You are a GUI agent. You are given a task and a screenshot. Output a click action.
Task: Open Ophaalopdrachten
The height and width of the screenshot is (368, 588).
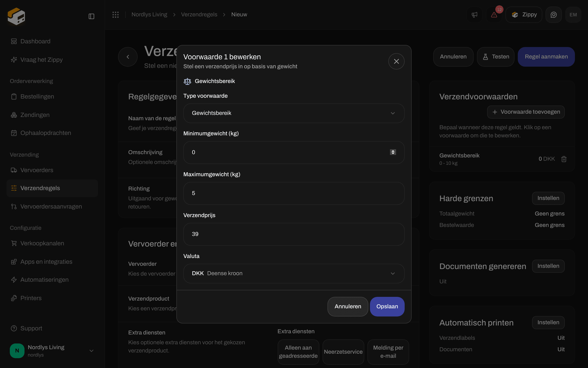point(52,133)
